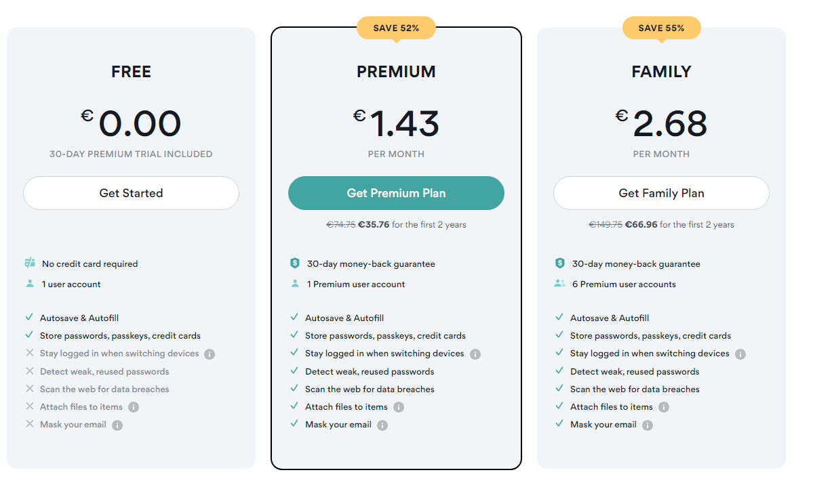Click the SAVE 55% badge
The height and width of the screenshot is (504, 813).
coord(661,28)
